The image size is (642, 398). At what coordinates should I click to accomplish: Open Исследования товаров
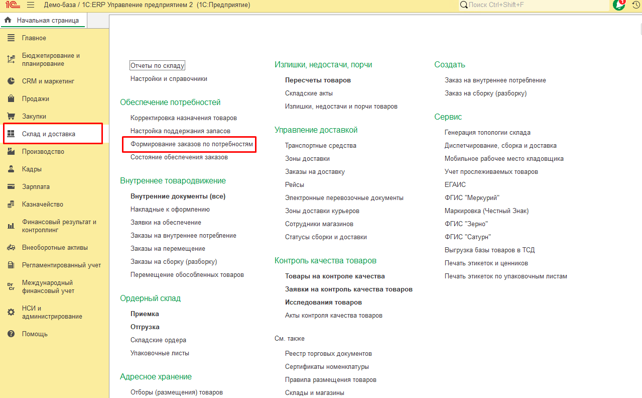[323, 302]
